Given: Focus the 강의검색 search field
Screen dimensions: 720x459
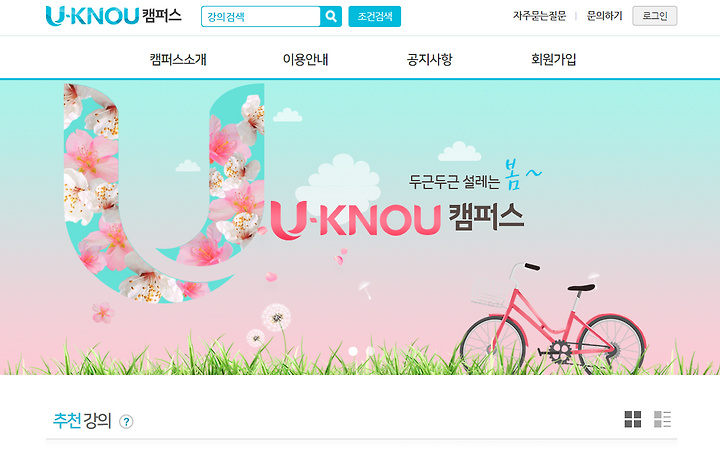Looking at the screenshot, I should tap(261, 17).
